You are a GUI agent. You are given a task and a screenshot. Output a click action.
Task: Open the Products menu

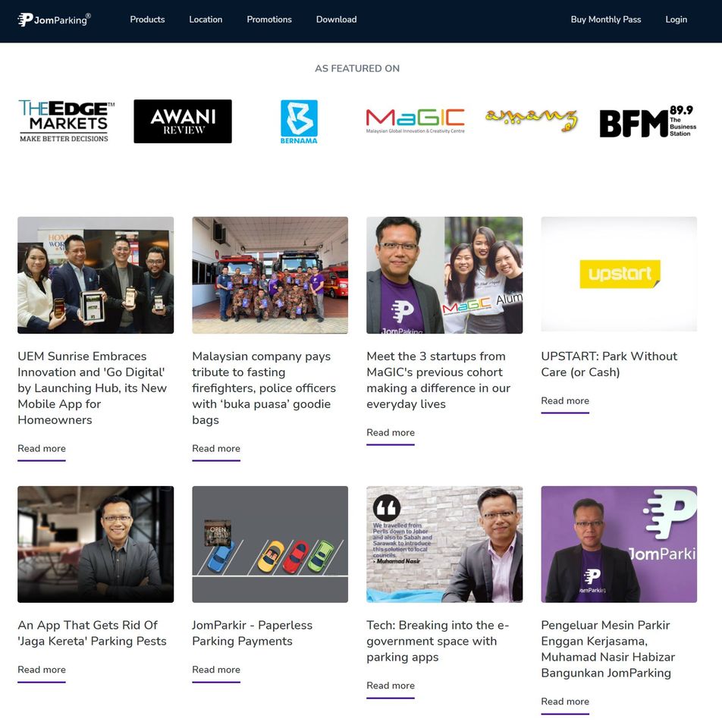tap(147, 20)
